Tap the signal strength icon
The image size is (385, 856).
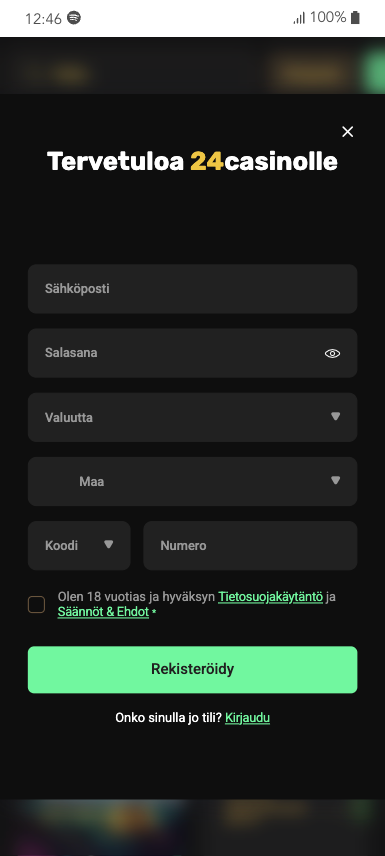click(299, 18)
